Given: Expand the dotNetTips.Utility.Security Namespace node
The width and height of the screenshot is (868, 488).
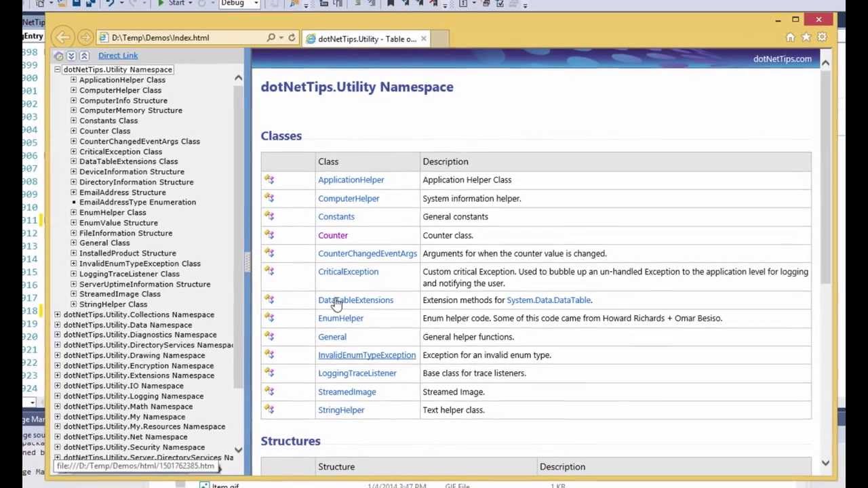Looking at the screenshot, I should tap(58, 447).
